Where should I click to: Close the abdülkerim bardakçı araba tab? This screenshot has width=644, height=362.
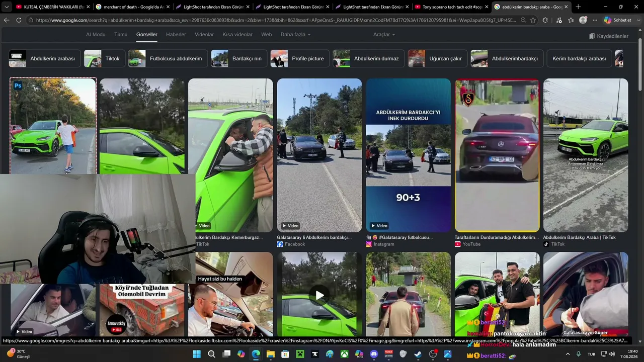click(566, 7)
